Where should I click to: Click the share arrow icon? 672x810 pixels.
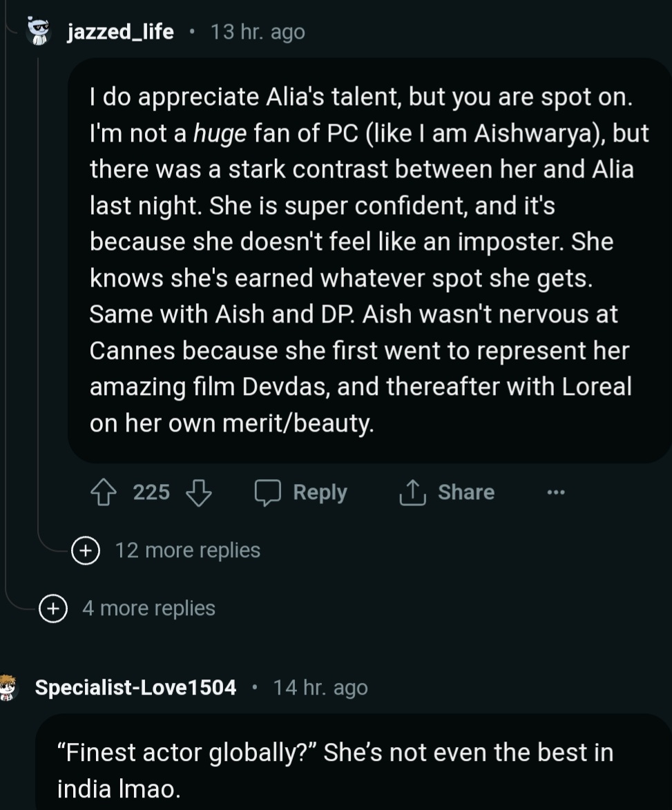click(x=412, y=492)
